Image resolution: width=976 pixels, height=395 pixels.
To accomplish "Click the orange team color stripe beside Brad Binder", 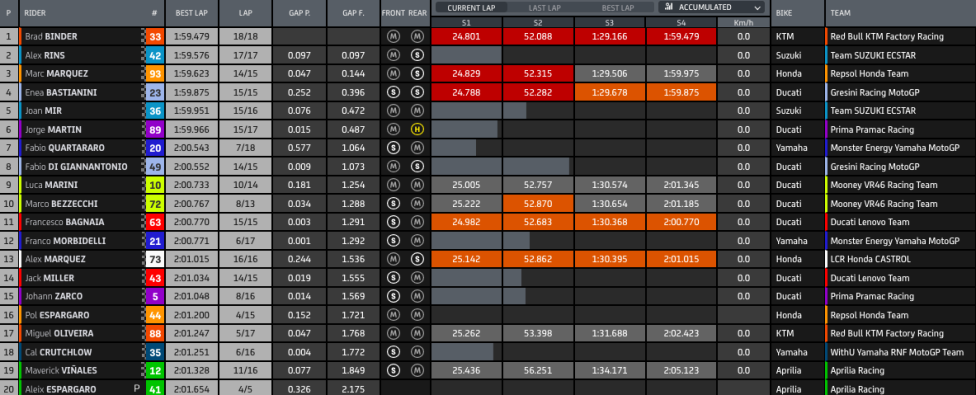I will [20, 37].
